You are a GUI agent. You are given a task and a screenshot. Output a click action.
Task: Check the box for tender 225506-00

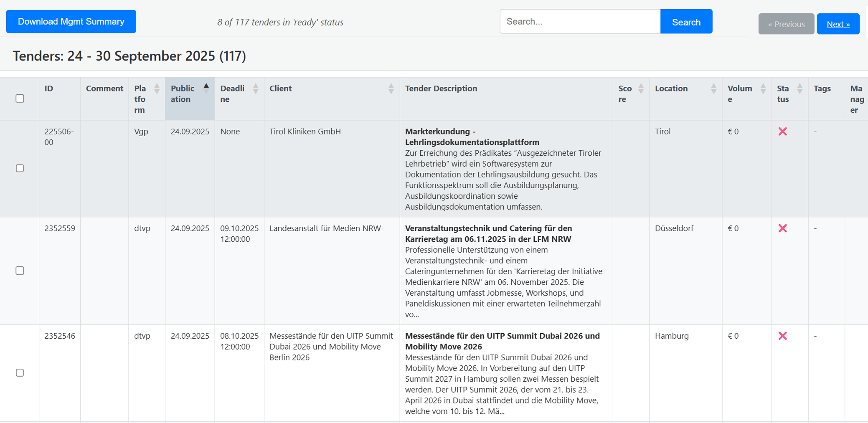click(20, 168)
